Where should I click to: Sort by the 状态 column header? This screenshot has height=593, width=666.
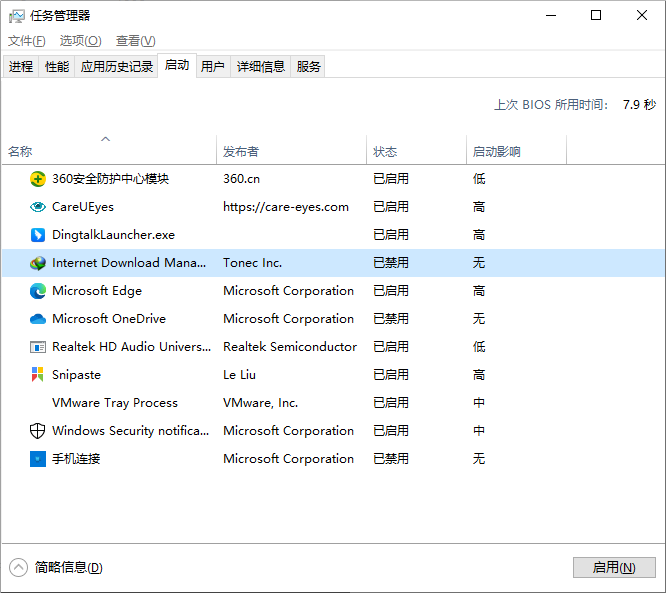point(416,150)
